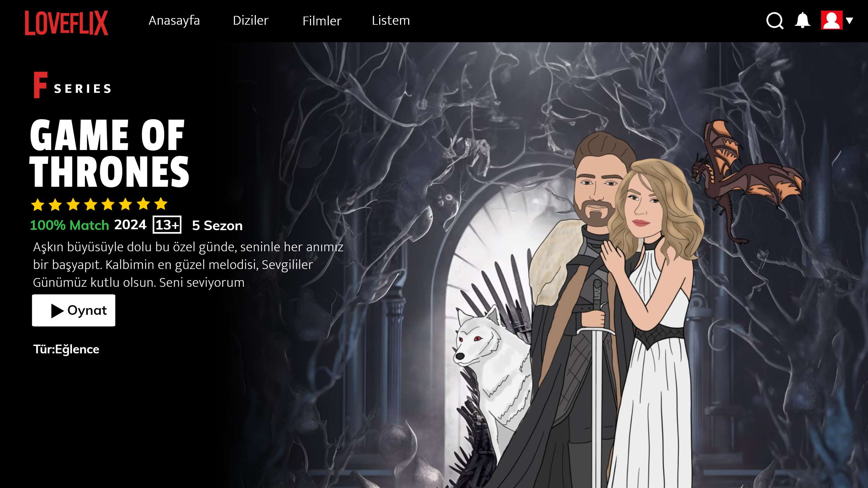The image size is (868, 488).
Task: Click the 5 Sezon label
Action: pos(217,226)
